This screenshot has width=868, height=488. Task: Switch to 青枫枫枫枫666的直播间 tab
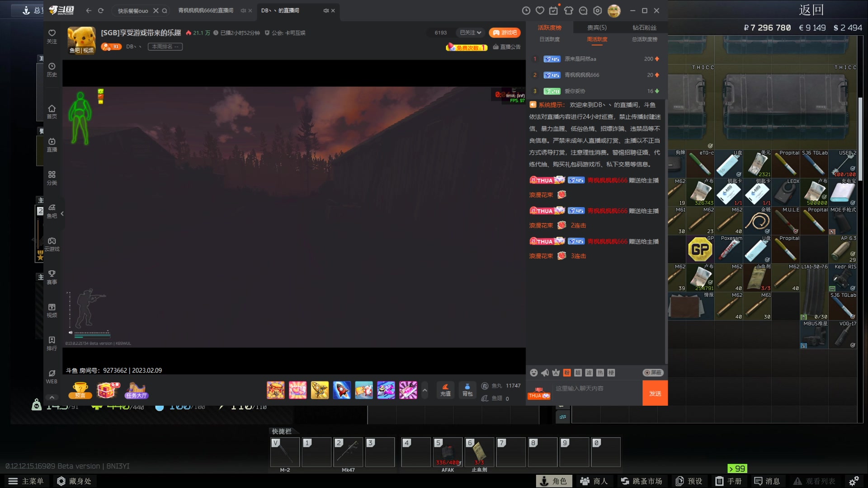[x=206, y=10]
